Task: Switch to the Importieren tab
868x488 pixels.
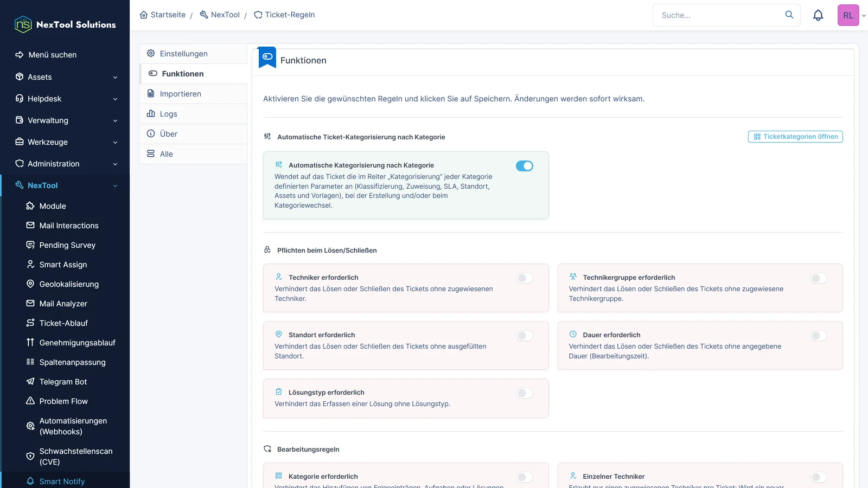Action: pos(193,94)
